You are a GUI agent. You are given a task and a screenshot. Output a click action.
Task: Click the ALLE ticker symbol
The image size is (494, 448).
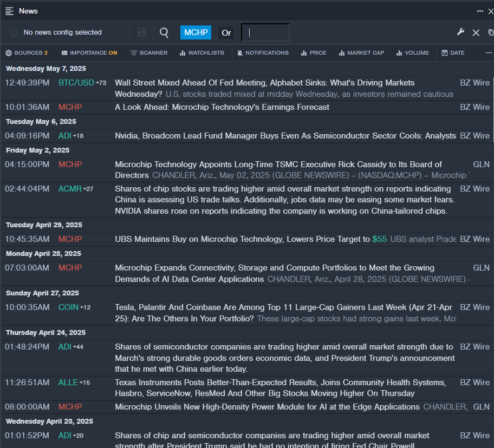[68, 383]
